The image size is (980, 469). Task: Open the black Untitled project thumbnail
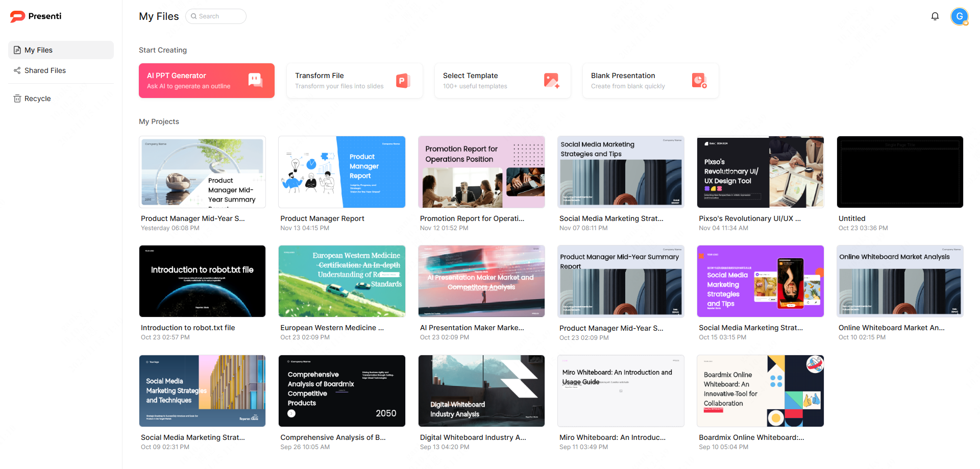point(900,172)
